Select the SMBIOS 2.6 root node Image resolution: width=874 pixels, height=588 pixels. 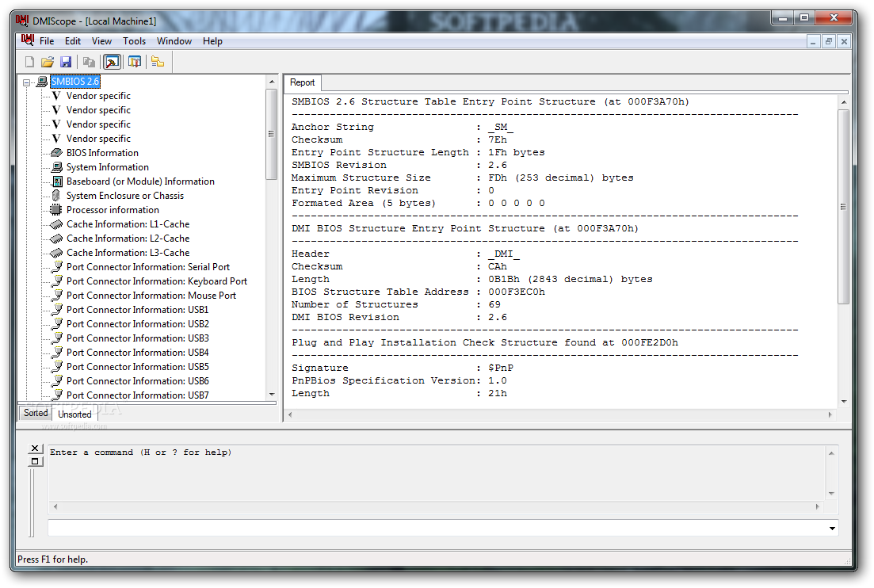click(75, 82)
